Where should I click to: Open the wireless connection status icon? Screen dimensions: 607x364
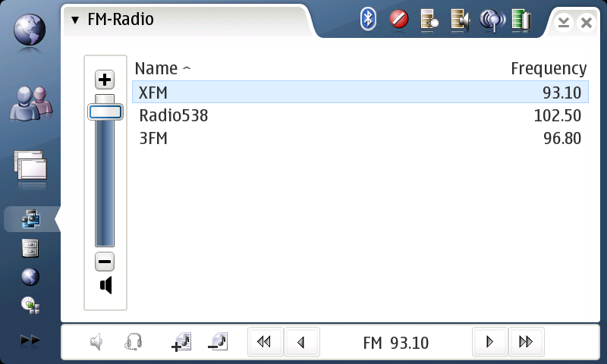tap(492, 20)
